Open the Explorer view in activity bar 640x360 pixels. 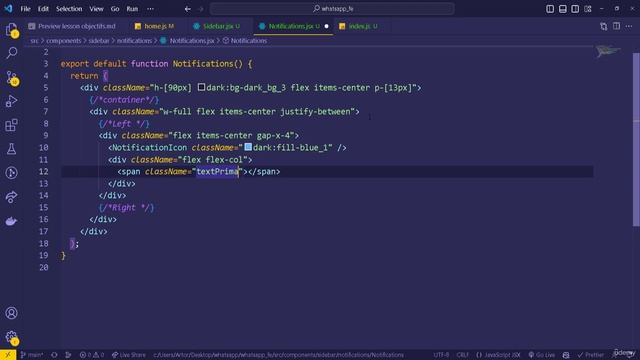click(11, 29)
